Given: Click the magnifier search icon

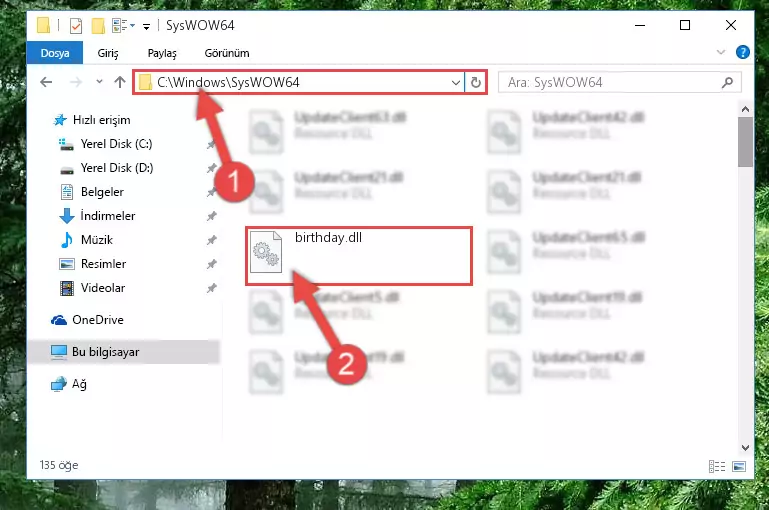Looking at the screenshot, I should click(x=727, y=82).
